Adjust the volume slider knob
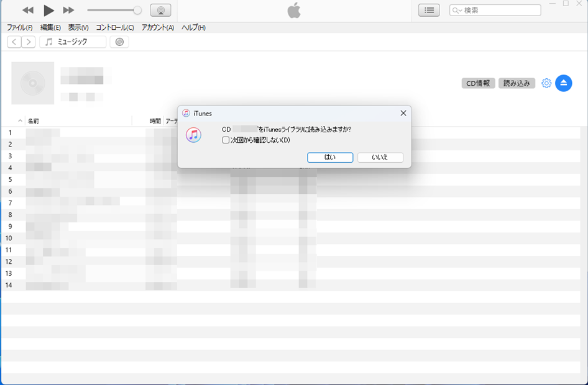The image size is (588, 385). pos(137,10)
